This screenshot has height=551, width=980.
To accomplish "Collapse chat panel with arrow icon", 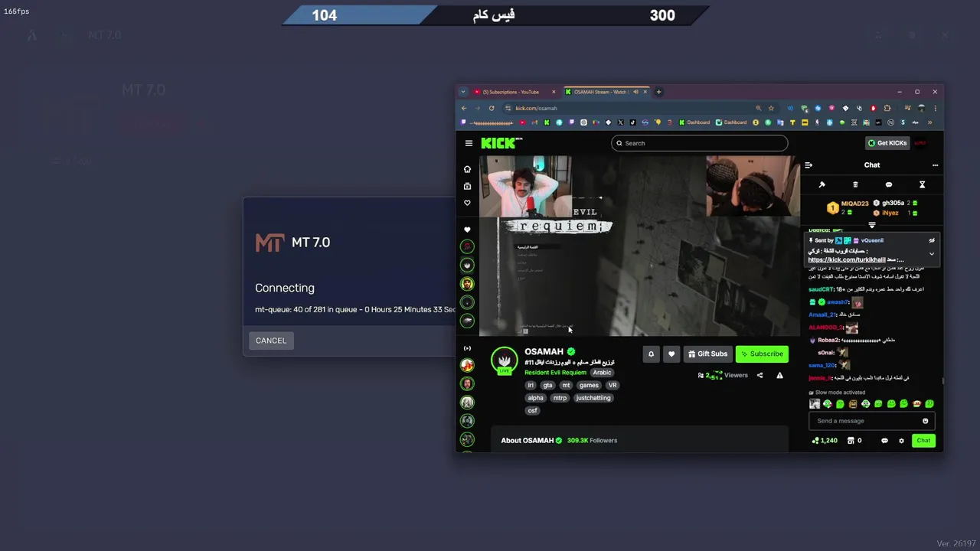I will pyautogui.click(x=808, y=165).
